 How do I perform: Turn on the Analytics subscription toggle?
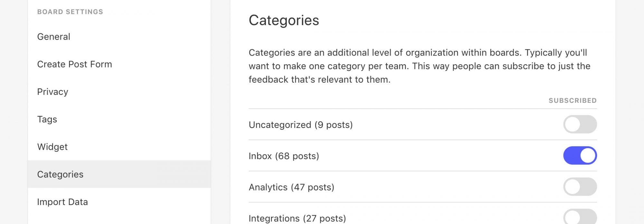pyautogui.click(x=580, y=187)
